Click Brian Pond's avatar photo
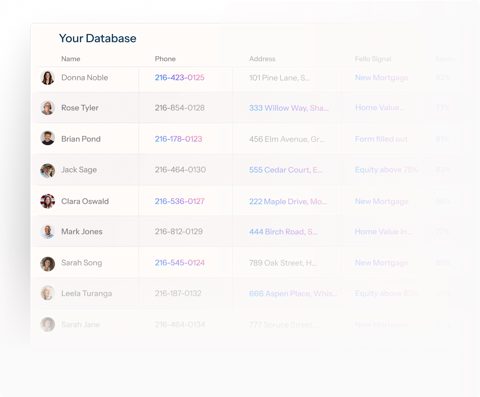Image resolution: width=480 pixels, height=397 pixels. (x=48, y=138)
